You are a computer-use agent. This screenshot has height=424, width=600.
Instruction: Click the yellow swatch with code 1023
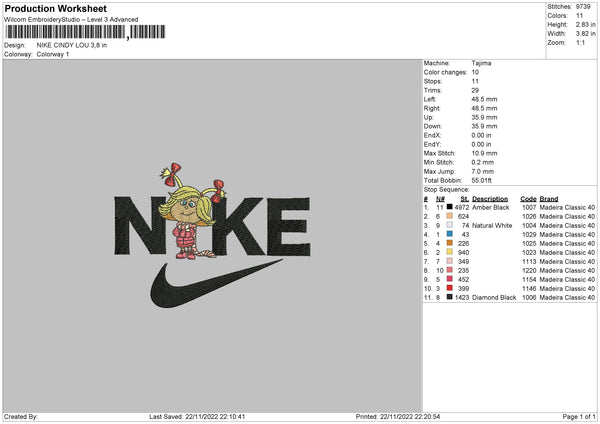click(449, 252)
